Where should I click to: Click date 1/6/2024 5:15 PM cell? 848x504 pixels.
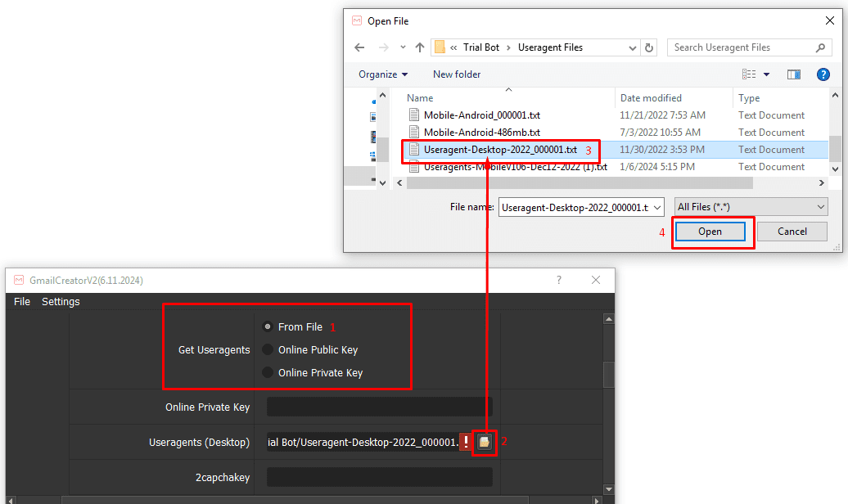(657, 167)
